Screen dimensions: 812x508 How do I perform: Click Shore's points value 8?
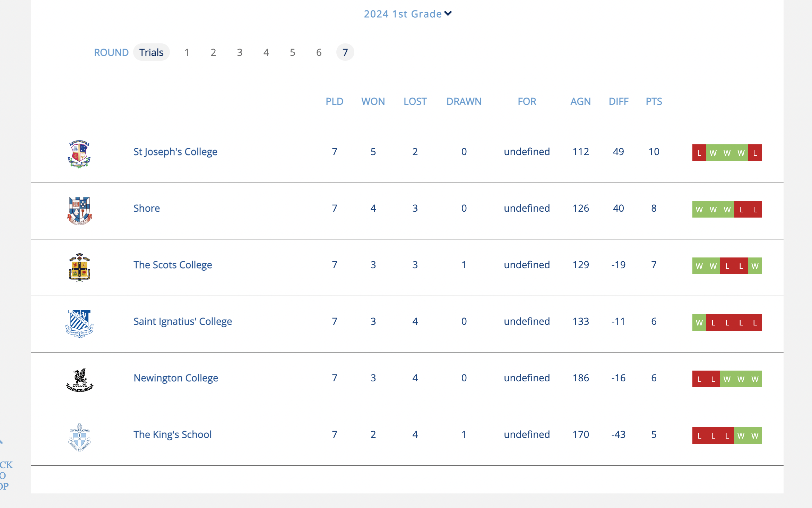(654, 208)
